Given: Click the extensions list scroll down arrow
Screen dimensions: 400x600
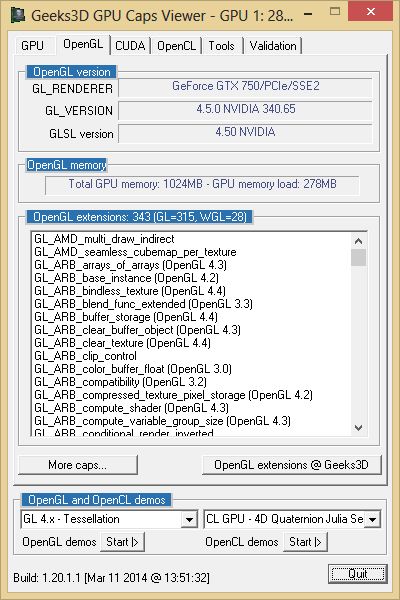Looking at the screenshot, I should (x=358, y=427).
